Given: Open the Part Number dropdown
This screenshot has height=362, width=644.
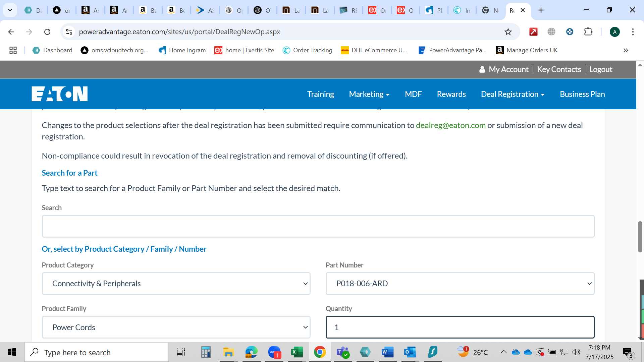Looking at the screenshot, I should coord(460,284).
